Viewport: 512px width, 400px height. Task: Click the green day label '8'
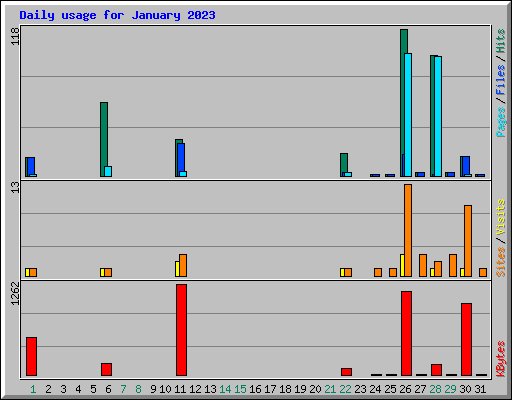point(138,389)
